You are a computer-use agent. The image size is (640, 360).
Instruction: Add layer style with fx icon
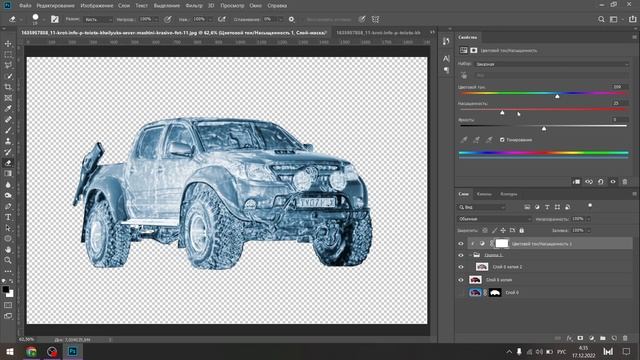[569, 338]
